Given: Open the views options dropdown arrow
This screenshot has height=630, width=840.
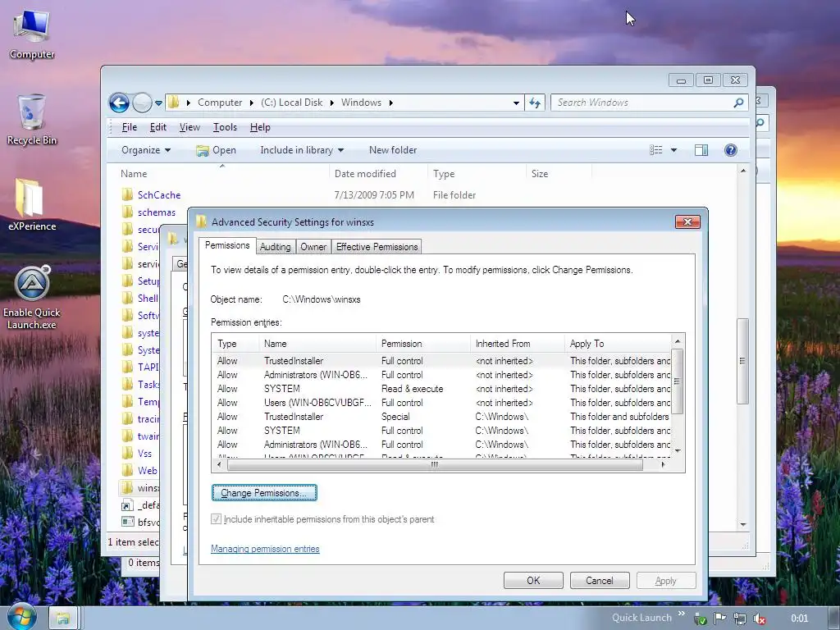Looking at the screenshot, I should point(673,150).
